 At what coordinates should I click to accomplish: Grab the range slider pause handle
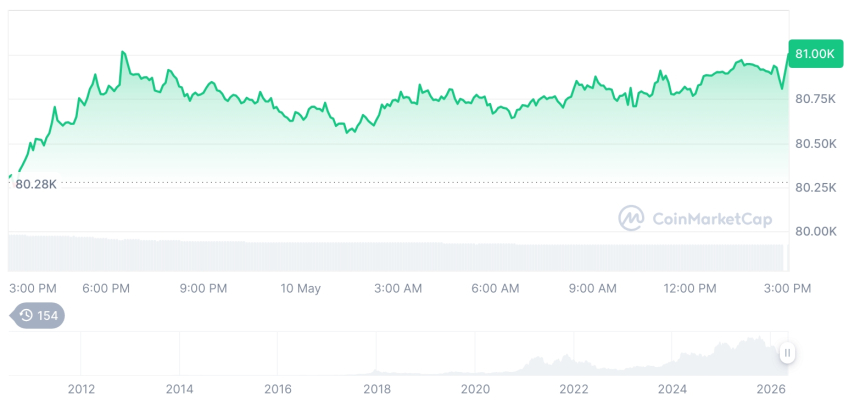click(787, 353)
